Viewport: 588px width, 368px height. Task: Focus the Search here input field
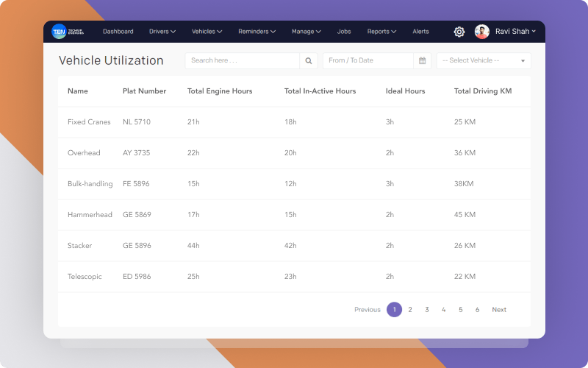tap(243, 61)
